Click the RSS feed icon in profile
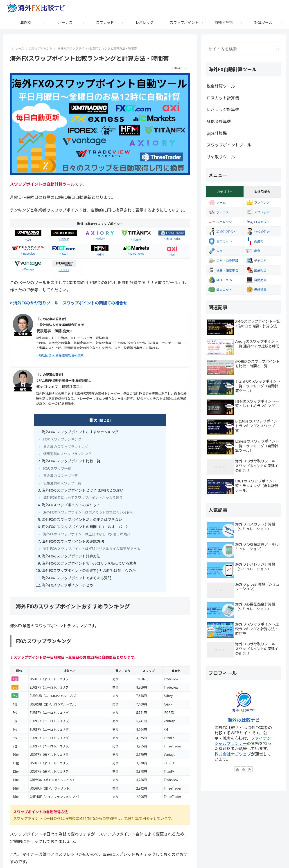The image size is (289, 868). pyautogui.click(x=250, y=769)
